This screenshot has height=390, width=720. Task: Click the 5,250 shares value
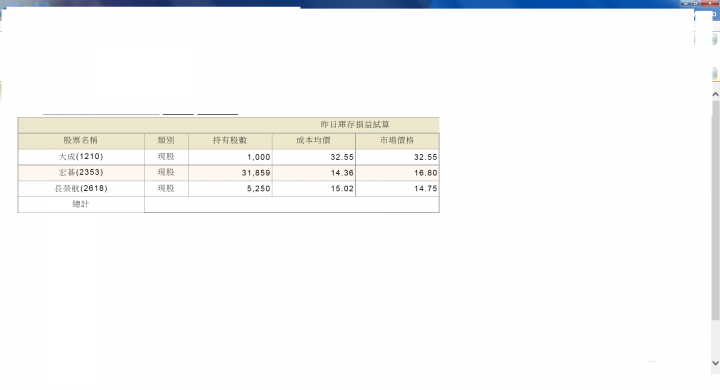point(259,189)
